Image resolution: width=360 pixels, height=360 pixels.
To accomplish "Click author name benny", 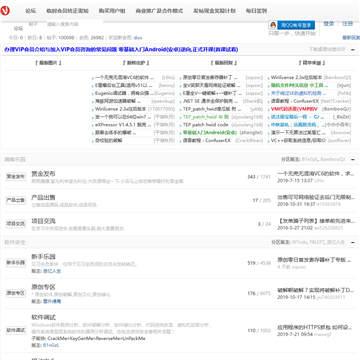I will point(166,85).
